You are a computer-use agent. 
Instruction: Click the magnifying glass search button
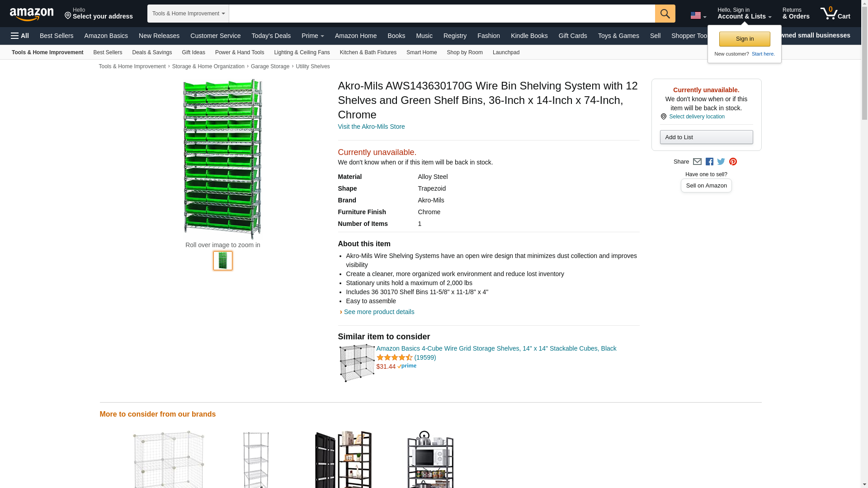click(x=665, y=14)
